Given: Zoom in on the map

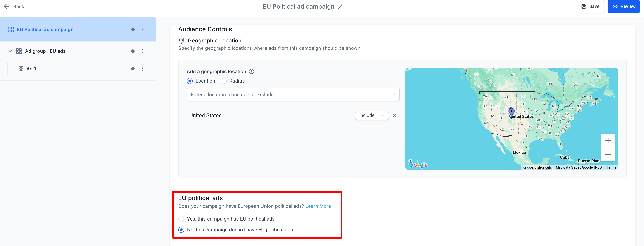Looking at the screenshot, I should click(x=608, y=141).
